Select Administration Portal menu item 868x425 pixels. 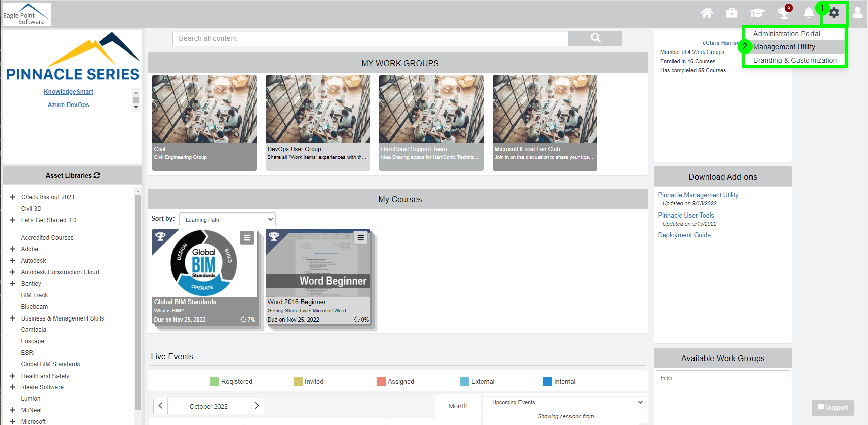coord(786,34)
